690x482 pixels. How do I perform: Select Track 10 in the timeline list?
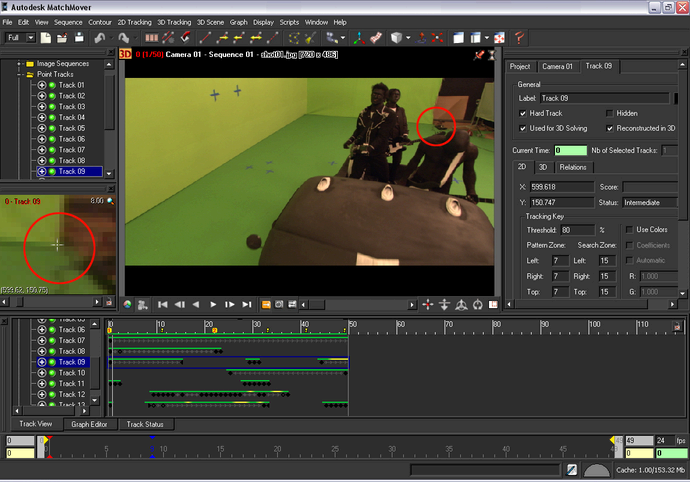point(72,373)
